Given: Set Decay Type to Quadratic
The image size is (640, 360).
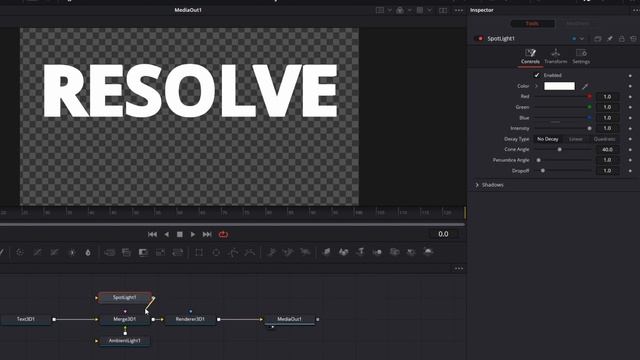Looking at the screenshot, I should pyautogui.click(x=604, y=139).
